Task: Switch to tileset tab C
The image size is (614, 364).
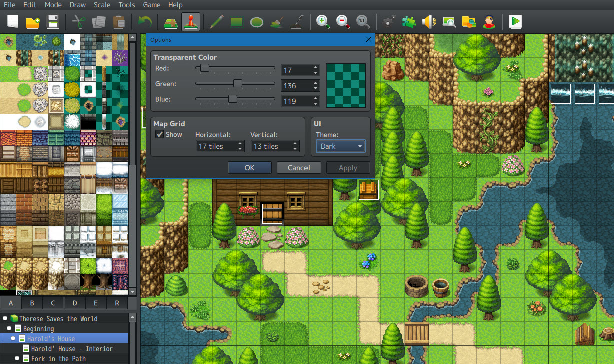Action: (53, 303)
